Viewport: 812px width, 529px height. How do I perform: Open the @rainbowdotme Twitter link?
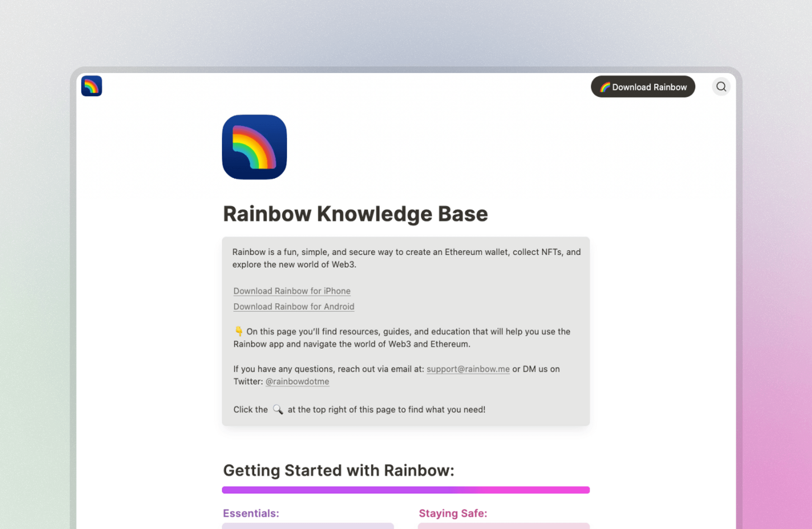(297, 381)
